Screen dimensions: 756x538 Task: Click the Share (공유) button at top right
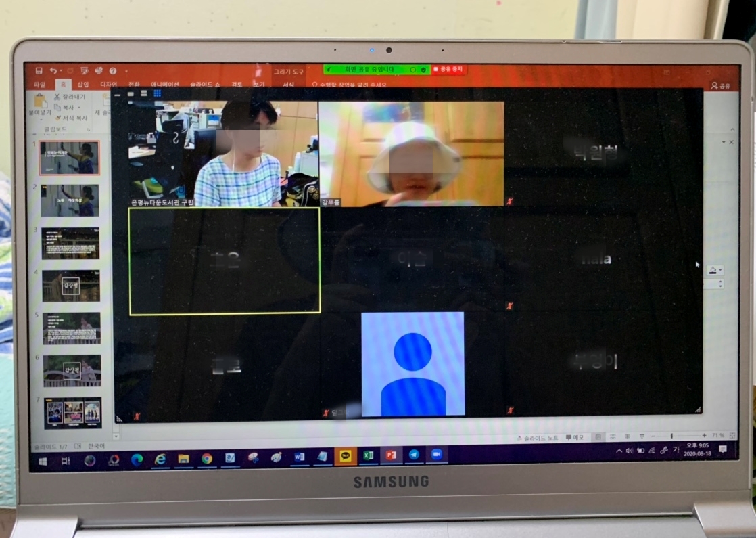tap(721, 86)
